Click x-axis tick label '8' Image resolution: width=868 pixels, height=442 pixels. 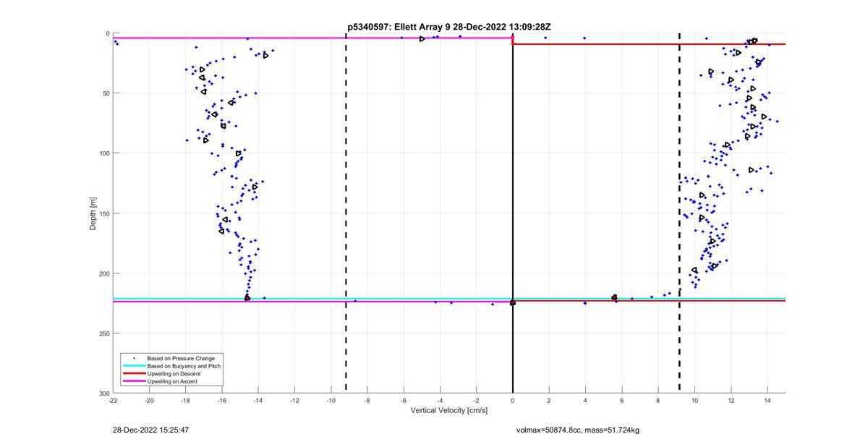click(x=658, y=400)
